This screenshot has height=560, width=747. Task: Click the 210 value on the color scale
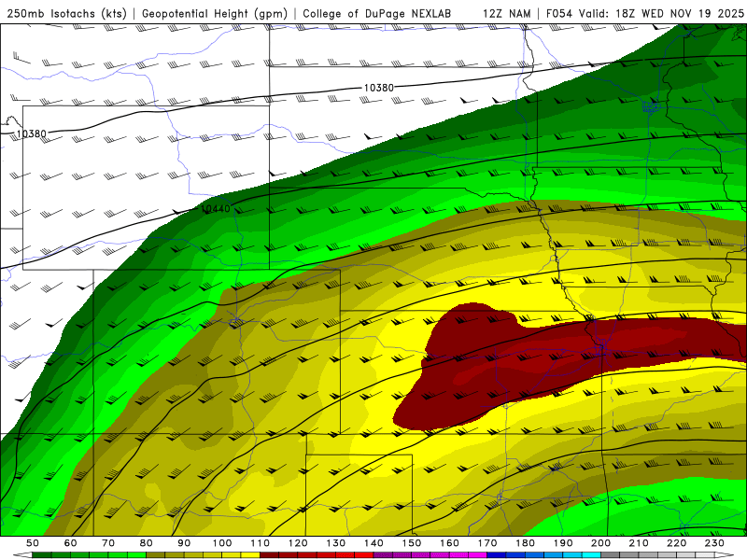[x=640, y=543]
